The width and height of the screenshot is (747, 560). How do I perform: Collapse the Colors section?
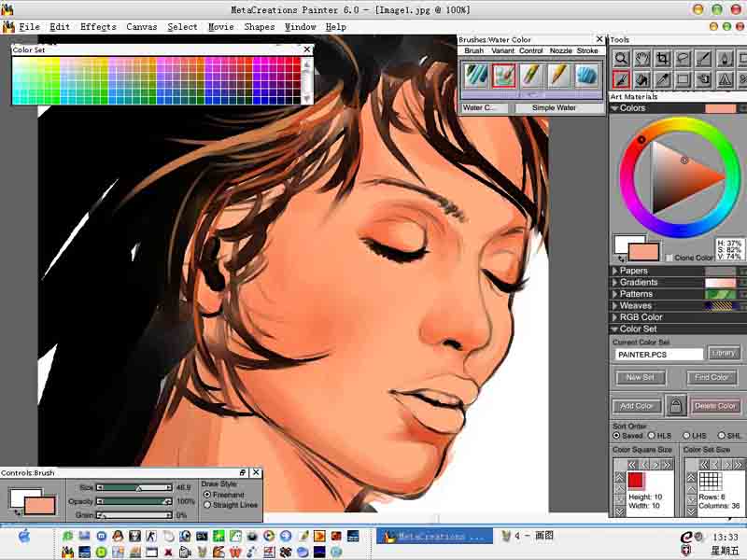pos(615,108)
